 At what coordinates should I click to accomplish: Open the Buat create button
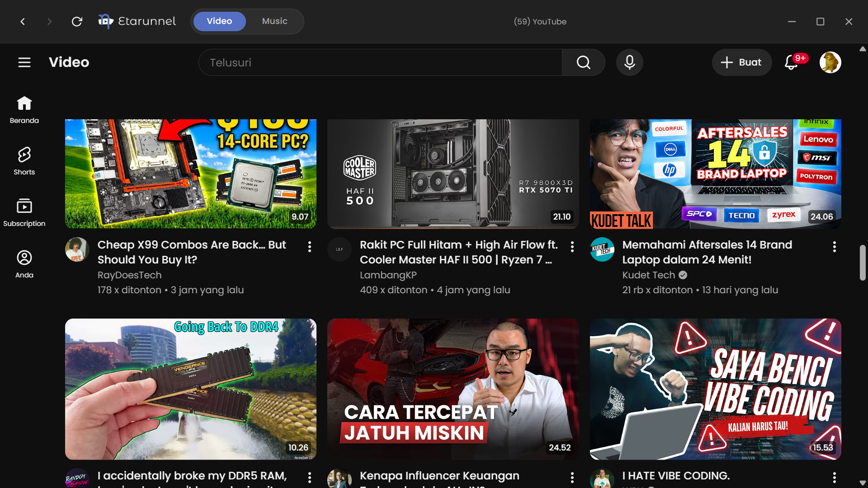click(x=741, y=62)
